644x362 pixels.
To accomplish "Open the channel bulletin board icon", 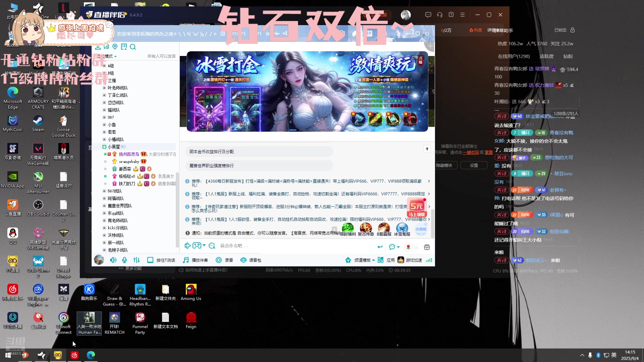I will click(x=124, y=47).
